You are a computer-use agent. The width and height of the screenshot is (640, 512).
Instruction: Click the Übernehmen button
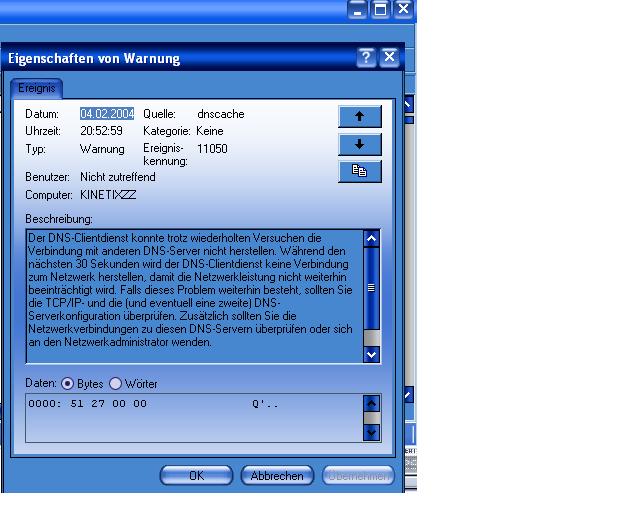(x=358, y=476)
